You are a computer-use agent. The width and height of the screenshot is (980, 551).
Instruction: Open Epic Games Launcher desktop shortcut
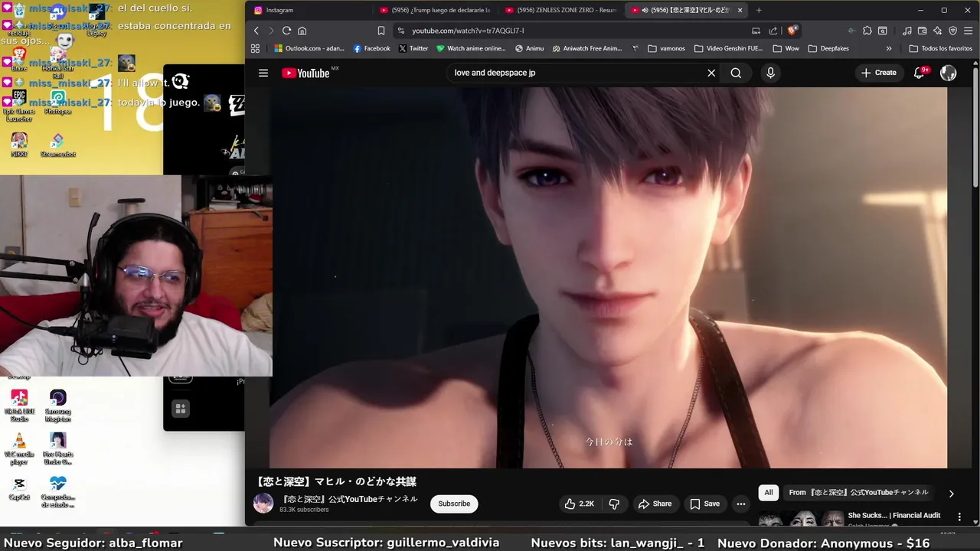[19, 106]
